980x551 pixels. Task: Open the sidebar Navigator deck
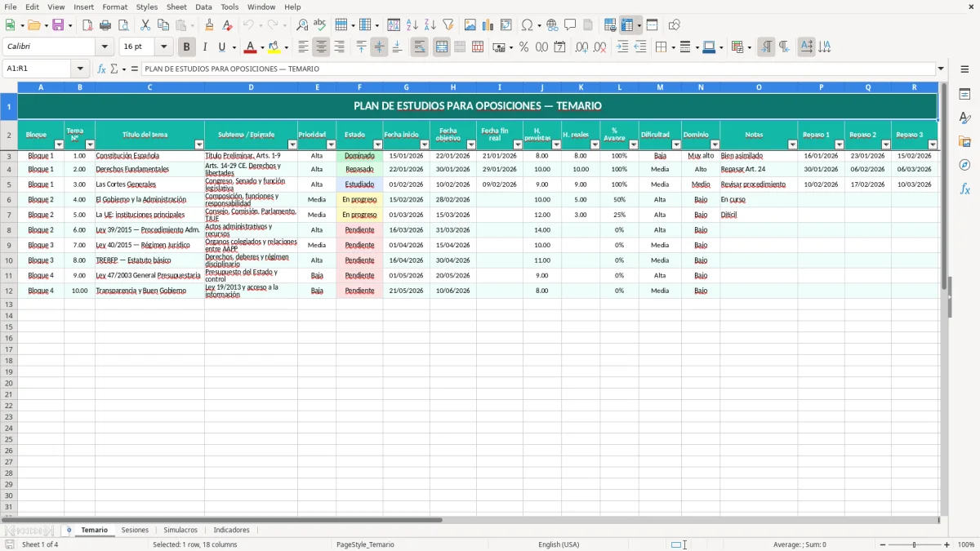click(x=964, y=165)
